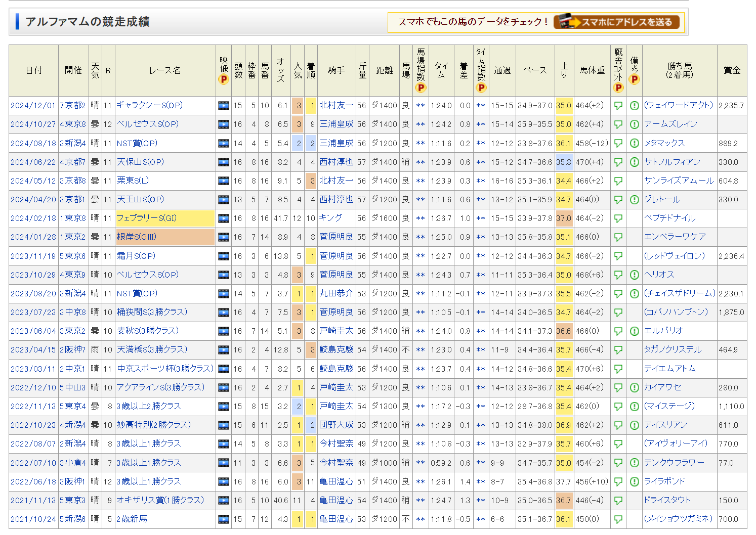Open stable comment icon for フェブラリーS row
The width and height of the screenshot is (756, 535).
coord(618,218)
